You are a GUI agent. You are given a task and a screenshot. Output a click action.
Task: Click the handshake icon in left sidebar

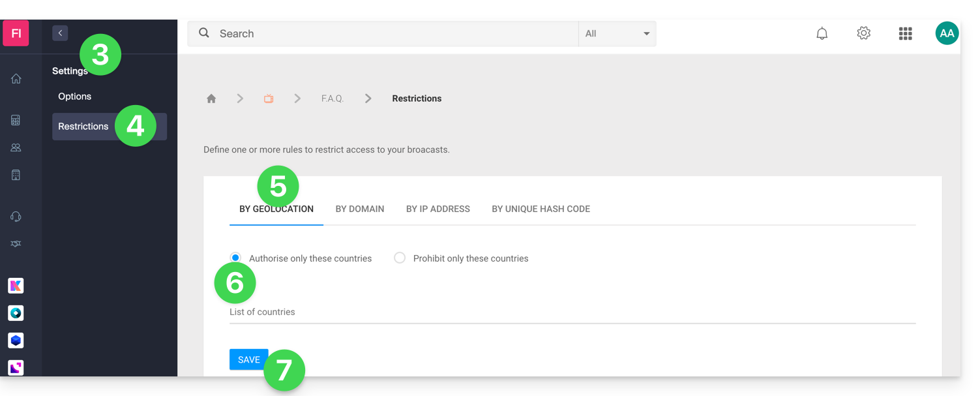coord(16,243)
